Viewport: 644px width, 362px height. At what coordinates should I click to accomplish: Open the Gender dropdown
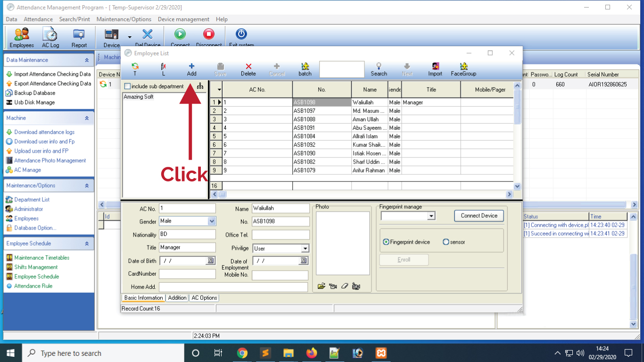pos(212,221)
